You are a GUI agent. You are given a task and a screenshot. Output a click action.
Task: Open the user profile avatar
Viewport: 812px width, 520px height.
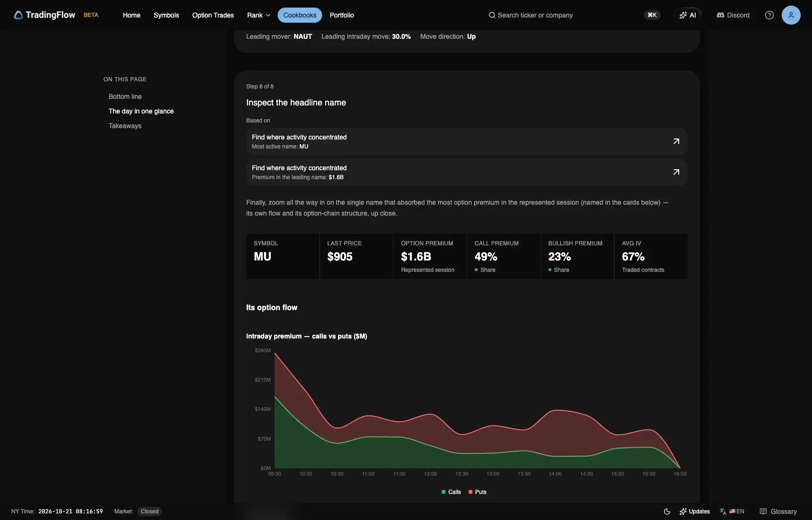tap(791, 15)
